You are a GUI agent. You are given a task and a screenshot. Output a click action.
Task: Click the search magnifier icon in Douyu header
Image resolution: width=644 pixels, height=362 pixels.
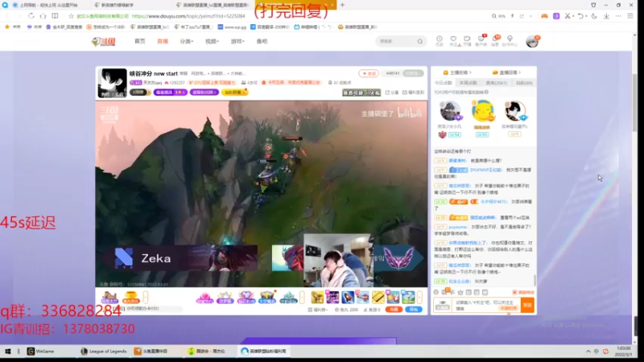pyautogui.click(x=419, y=42)
